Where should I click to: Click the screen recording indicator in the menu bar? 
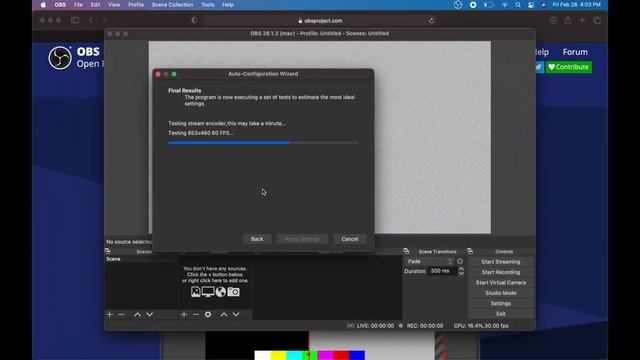click(x=473, y=5)
